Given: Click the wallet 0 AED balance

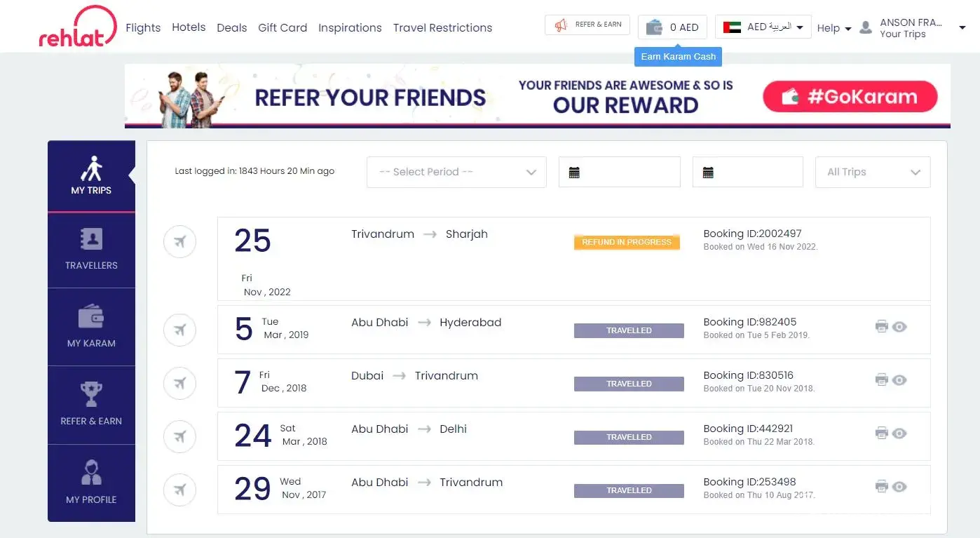Looking at the screenshot, I should coord(672,27).
